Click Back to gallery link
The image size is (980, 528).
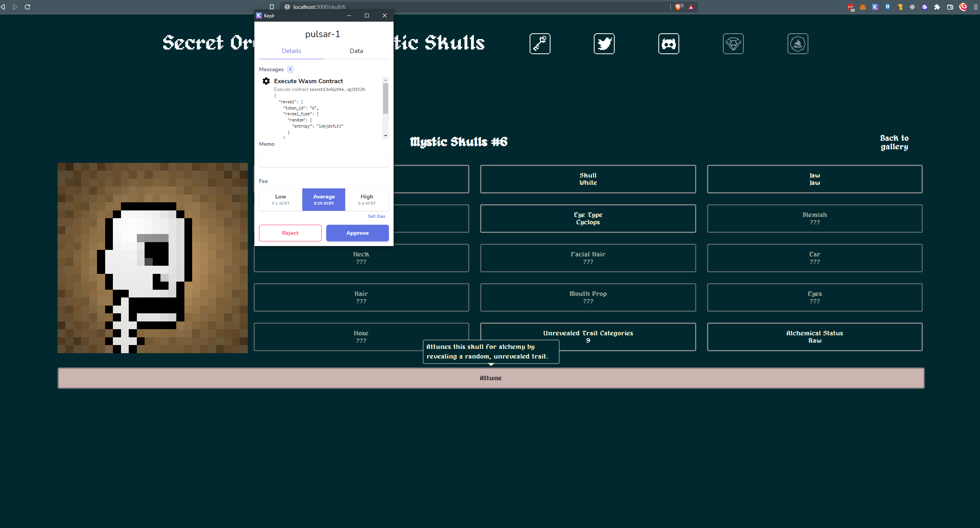point(894,142)
